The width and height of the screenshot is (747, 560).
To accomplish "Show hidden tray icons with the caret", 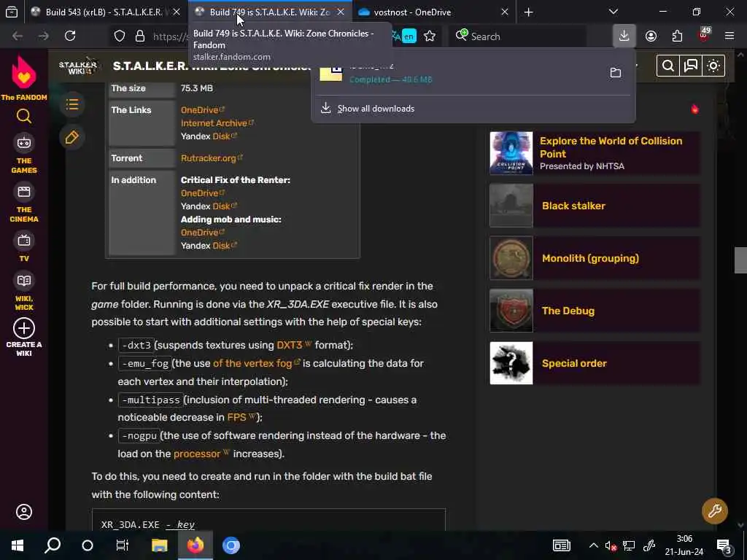I will tap(593, 545).
